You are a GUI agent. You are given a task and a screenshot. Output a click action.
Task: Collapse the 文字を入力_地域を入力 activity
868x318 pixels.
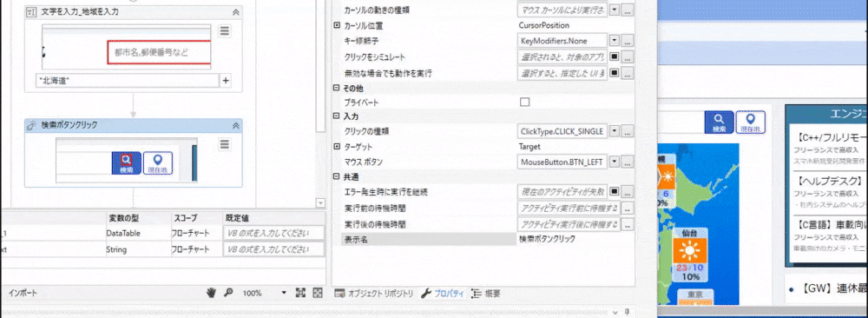[x=235, y=11]
